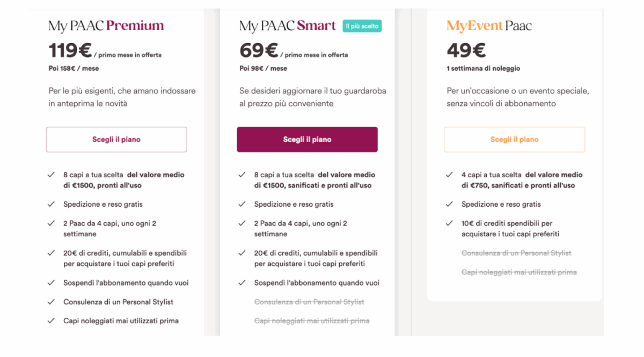Click checkmark beside Premium '20€ di crediti'

point(52,253)
